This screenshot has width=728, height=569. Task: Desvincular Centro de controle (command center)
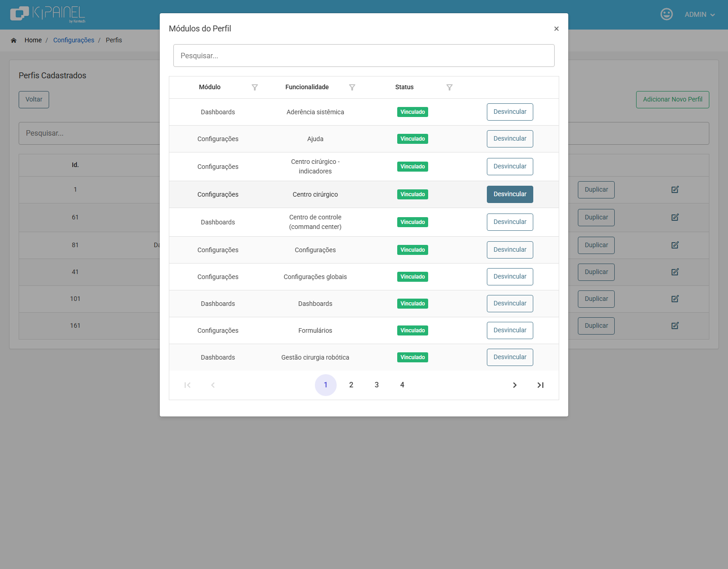pyautogui.click(x=510, y=222)
